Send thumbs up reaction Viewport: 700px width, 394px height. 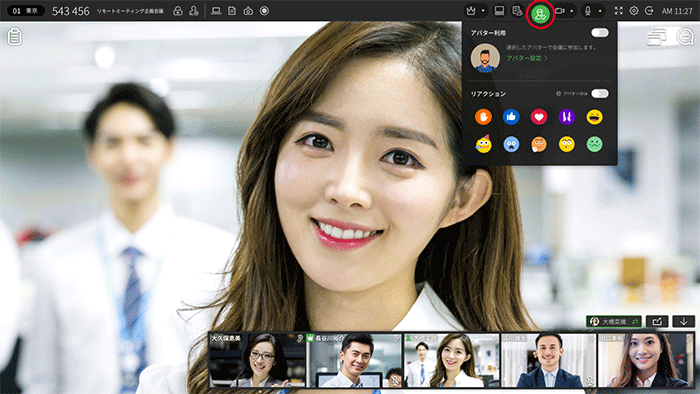[x=511, y=117]
